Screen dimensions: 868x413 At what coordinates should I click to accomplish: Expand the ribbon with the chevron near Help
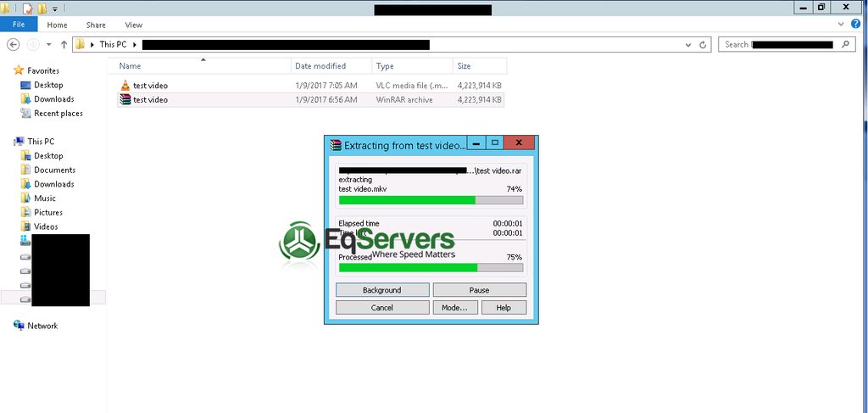(842, 25)
